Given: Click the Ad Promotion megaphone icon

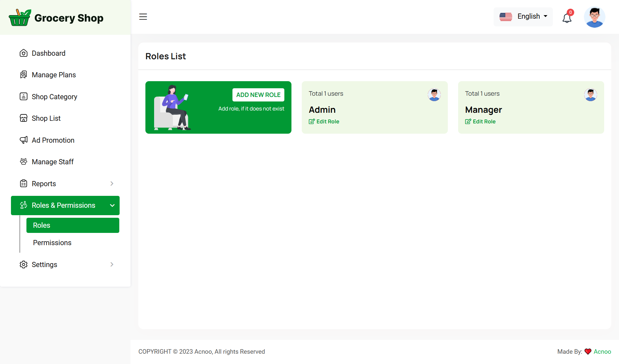Looking at the screenshot, I should [x=24, y=140].
